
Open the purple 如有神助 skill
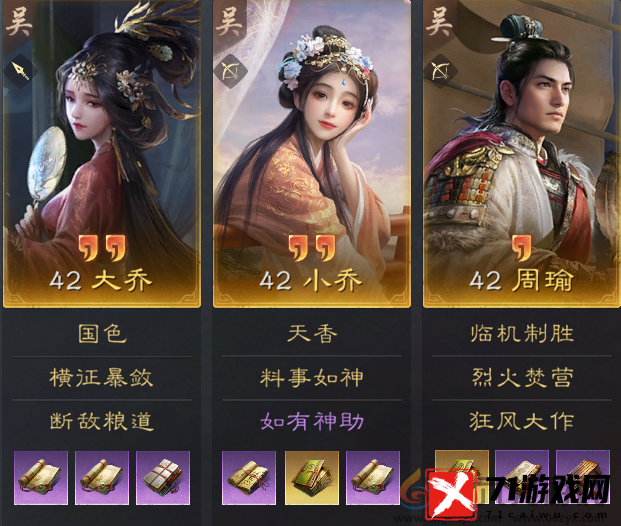coord(312,421)
